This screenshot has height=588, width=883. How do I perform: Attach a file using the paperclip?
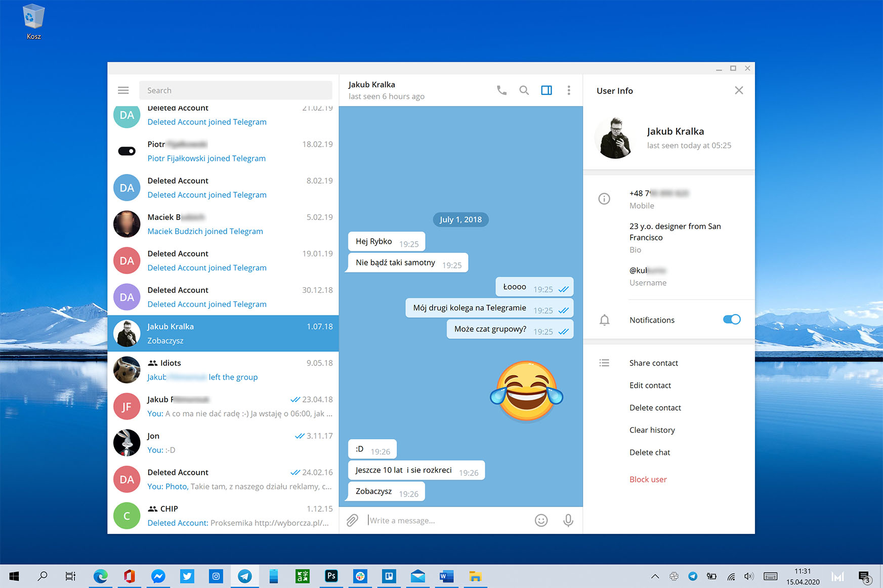coord(352,520)
